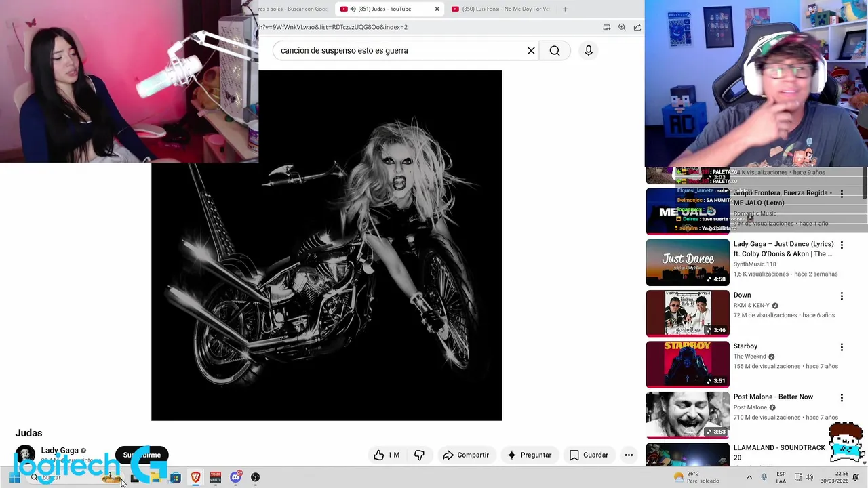Open Voicemeeter from the taskbar

(x=216, y=477)
